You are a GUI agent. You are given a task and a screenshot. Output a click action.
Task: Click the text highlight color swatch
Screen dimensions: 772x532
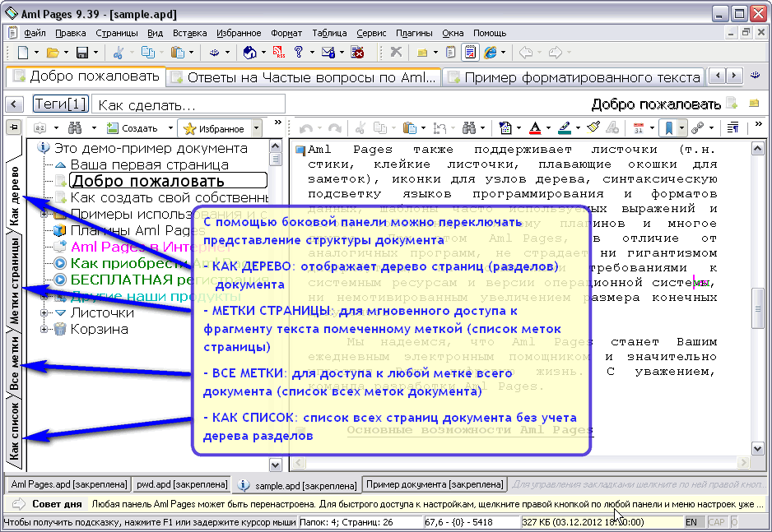(565, 128)
